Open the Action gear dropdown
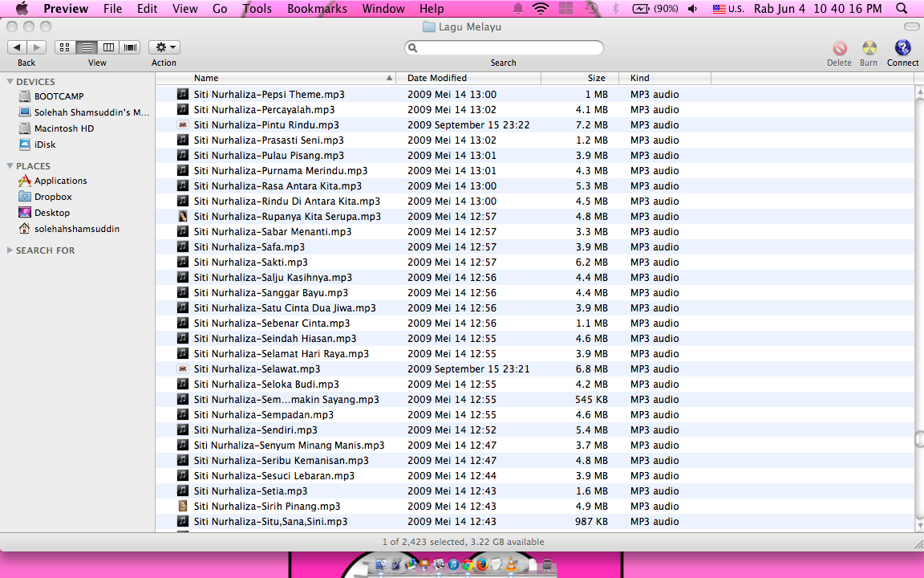Viewport: 924px width, 578px height. (164, 47)
